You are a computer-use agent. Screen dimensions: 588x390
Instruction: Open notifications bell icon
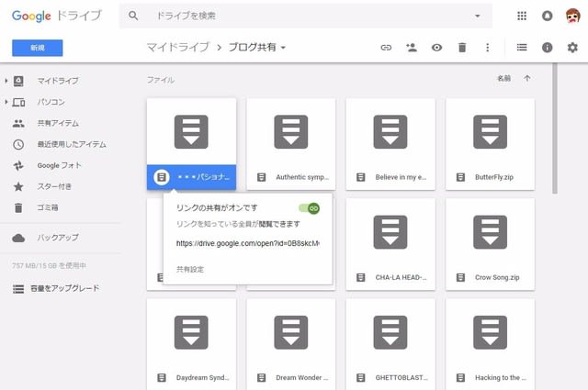548,16
